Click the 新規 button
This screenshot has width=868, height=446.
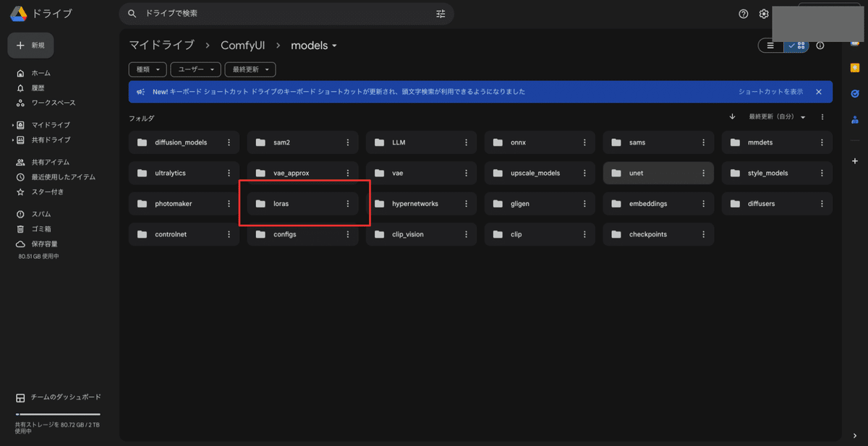pos(30,45)
